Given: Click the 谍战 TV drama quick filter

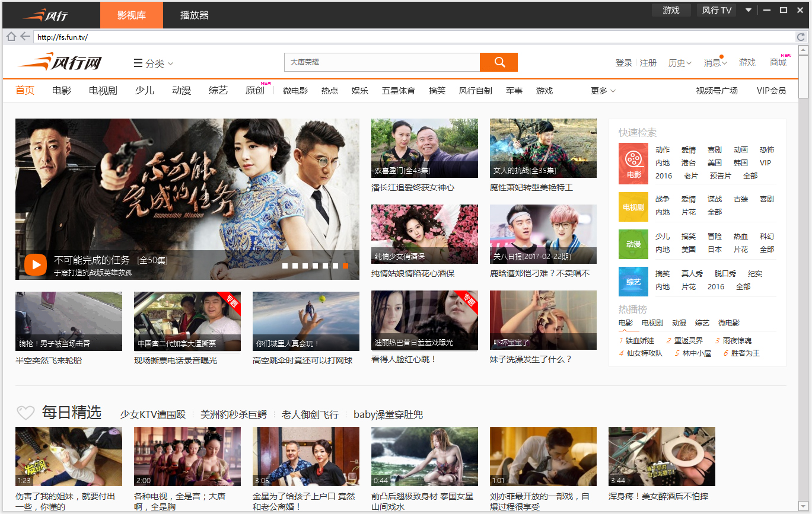Looking at the screenshot, I should point(715,199).
